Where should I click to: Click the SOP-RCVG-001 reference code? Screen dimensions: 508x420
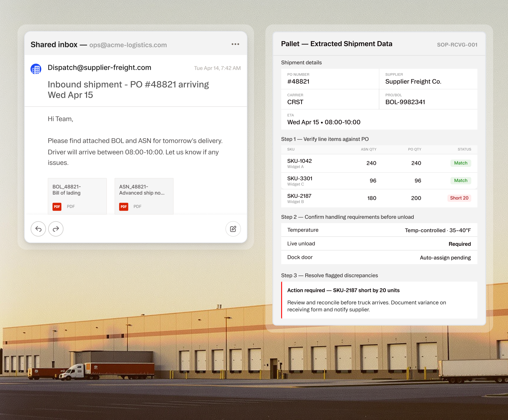click(457, 45)
